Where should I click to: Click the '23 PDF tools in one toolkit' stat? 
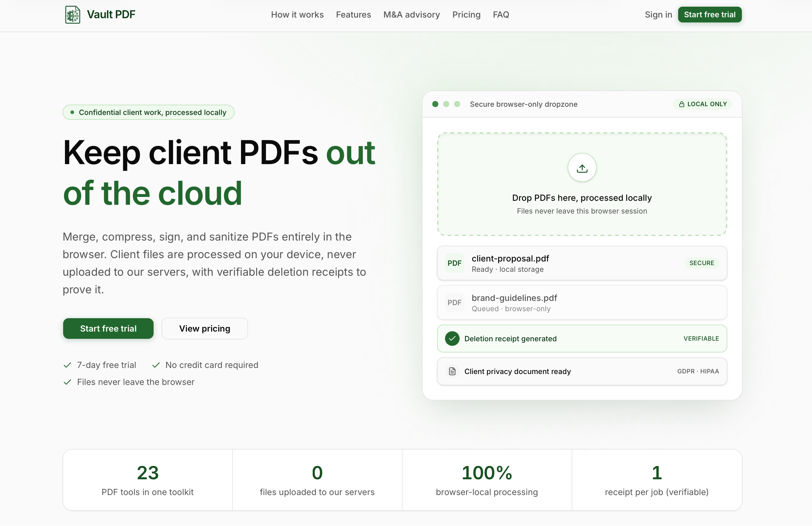148,480
